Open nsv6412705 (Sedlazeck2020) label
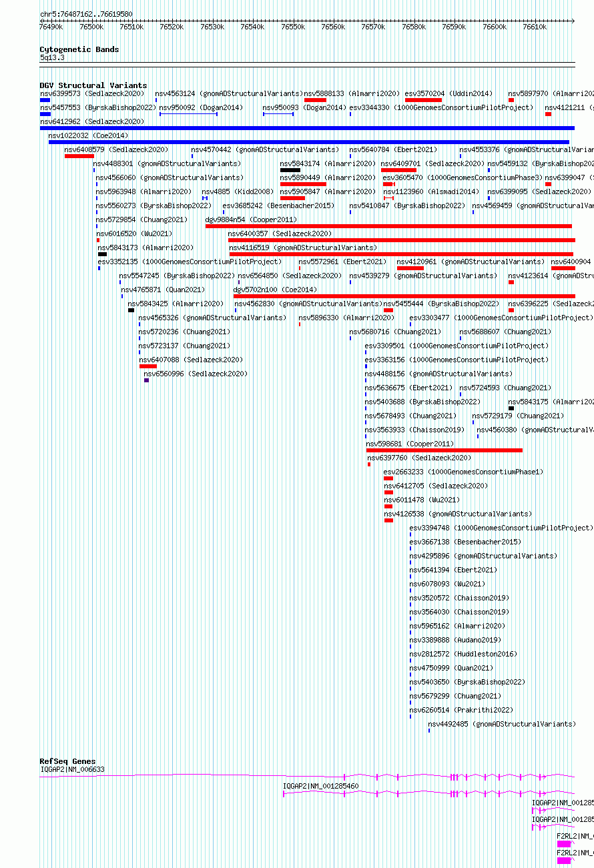The image size is (594, 868). pos(436,486)
